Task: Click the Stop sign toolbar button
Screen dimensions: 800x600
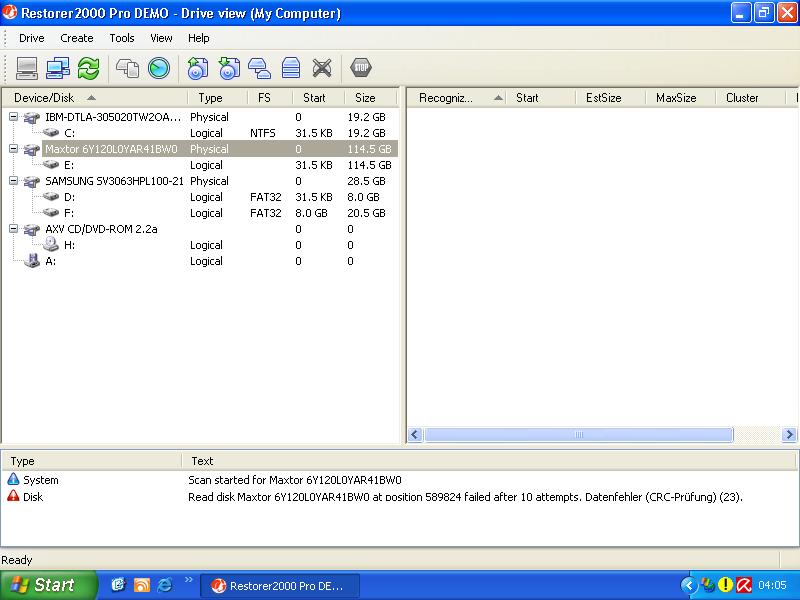Action: (361, 67)
